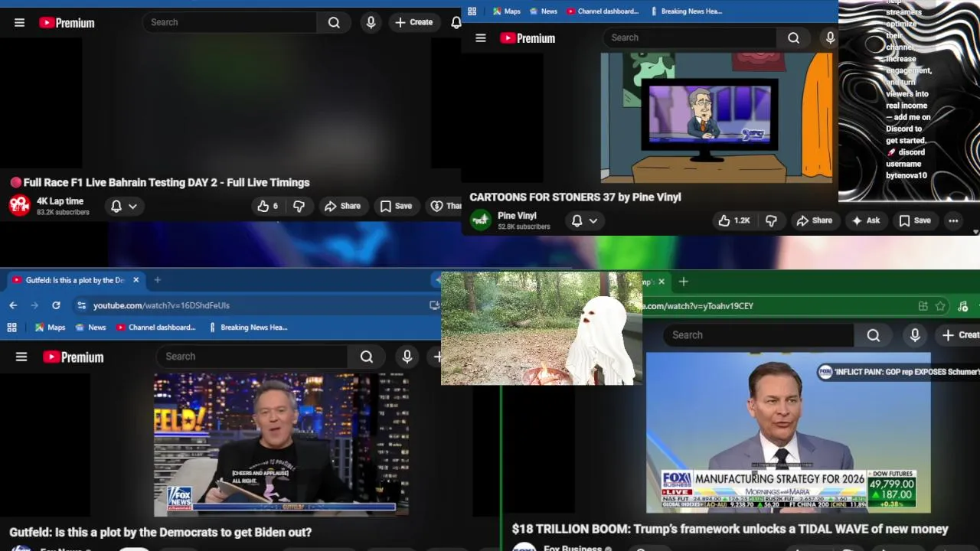The width and height of the screenshot is (980, 551).
Task: Open 4K Lap time channel avatar
Action: [x=20, y=206]
